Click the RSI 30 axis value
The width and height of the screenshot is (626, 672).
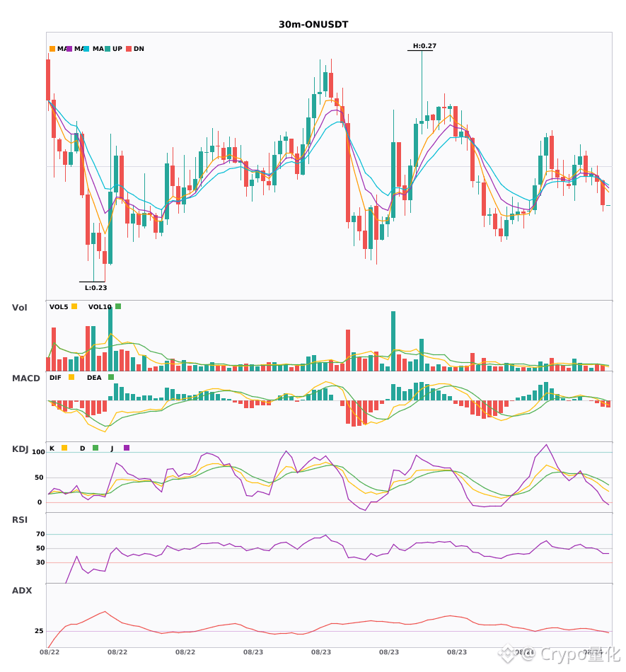click(40, 562)
